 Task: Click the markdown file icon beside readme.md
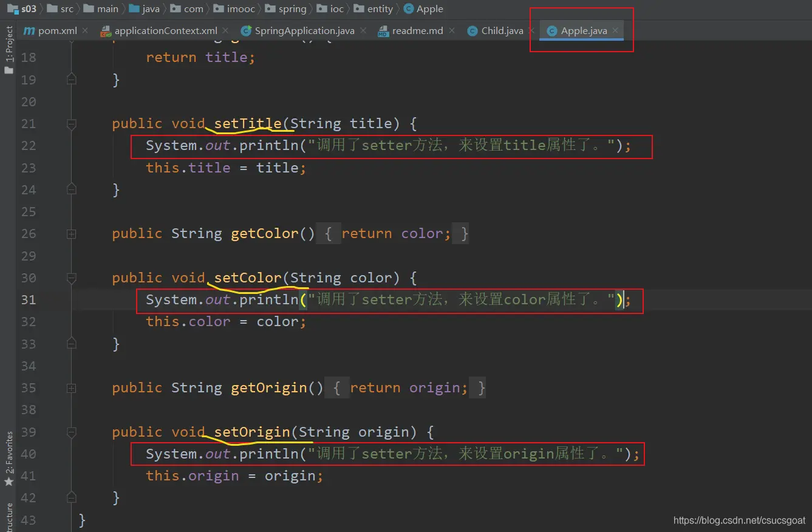point(383,31)
